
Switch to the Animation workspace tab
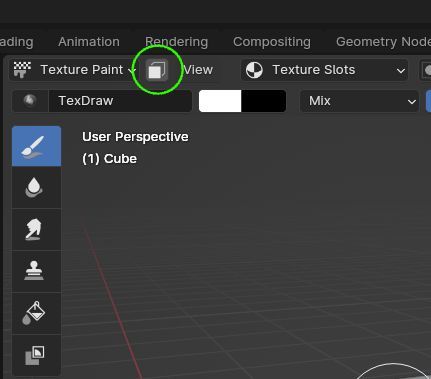coord(89,42)
